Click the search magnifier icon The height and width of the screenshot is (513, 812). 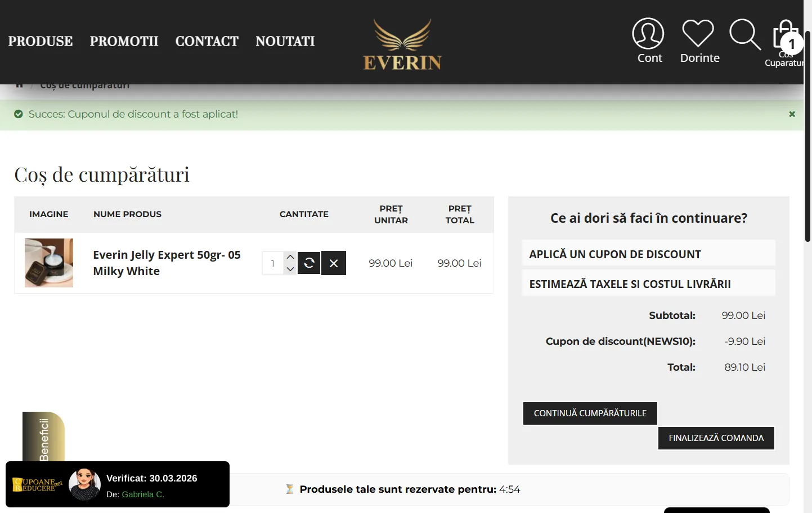(x=744, y=35)
